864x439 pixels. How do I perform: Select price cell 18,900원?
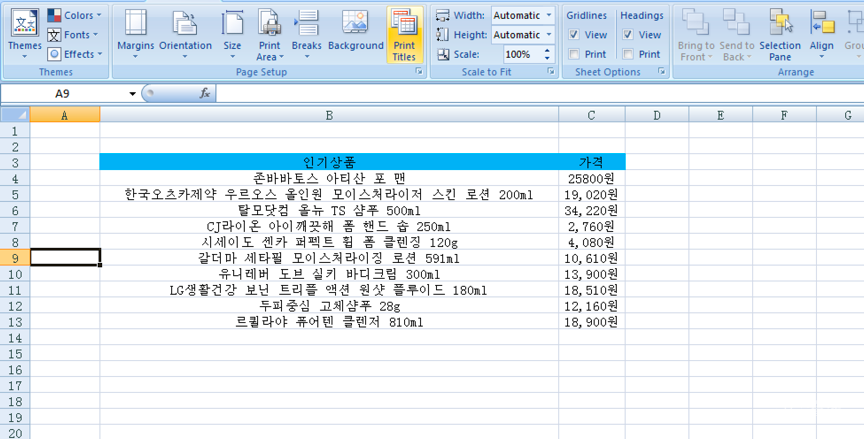[592, 322]
